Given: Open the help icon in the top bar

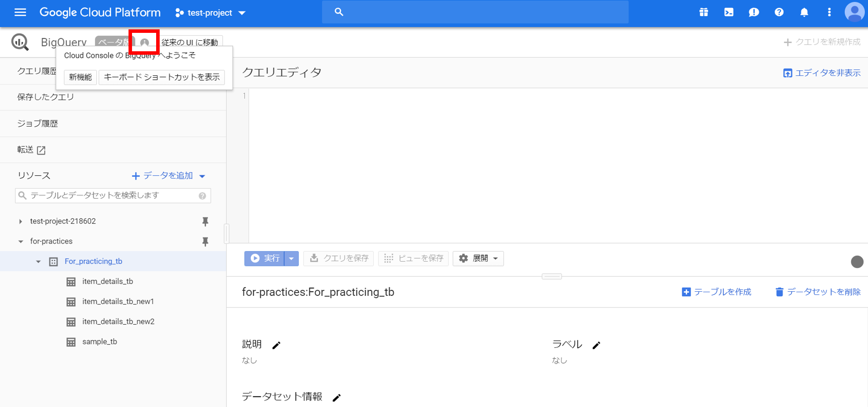Looking at the screenshot, I should click(x=779, y=12).
